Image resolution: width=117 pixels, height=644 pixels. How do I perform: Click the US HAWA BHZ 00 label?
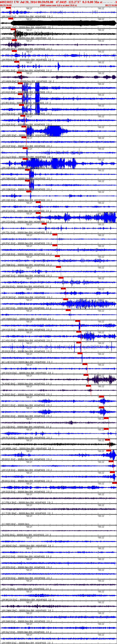[x=28, y=81]
